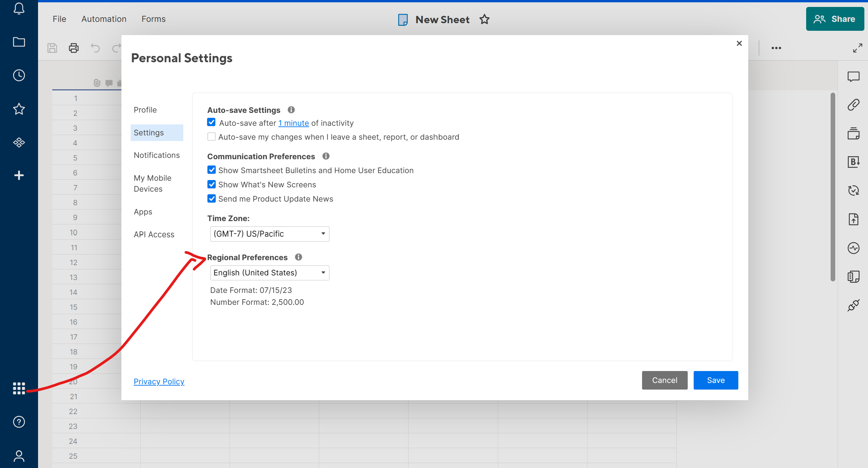868x468 pixels.
Task: Uncheck Show Smartsheet Bulletins checkbox
Action: 211,169
